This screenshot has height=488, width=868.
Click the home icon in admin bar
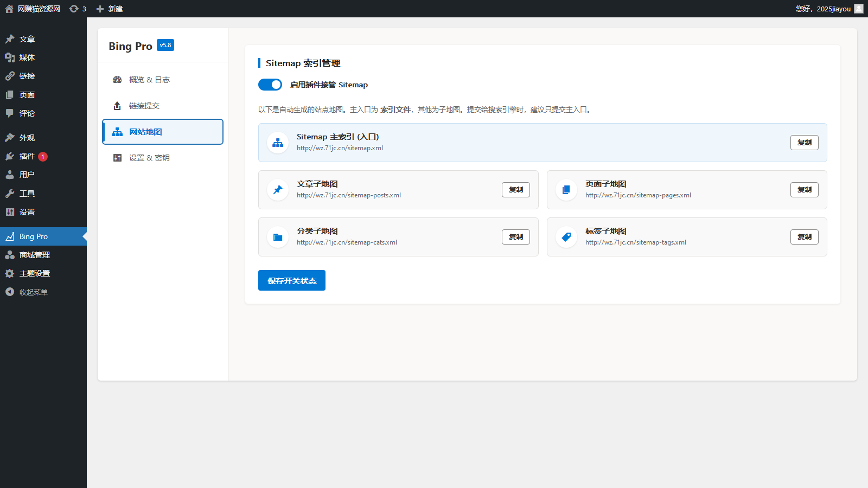9,9
